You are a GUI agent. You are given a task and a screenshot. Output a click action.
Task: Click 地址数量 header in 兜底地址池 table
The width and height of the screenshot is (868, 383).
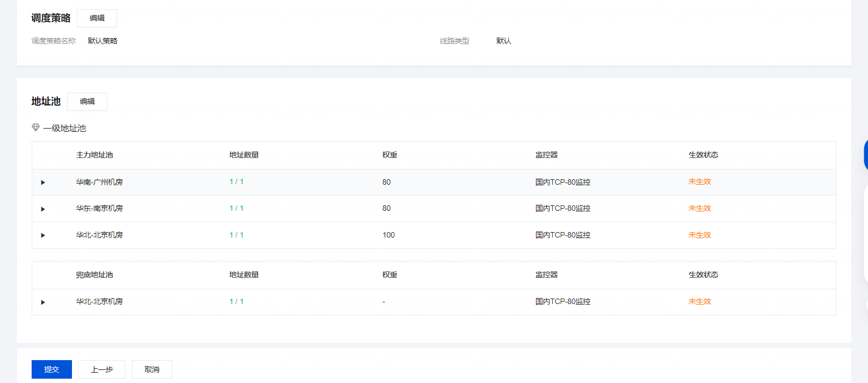[x=244, y=275]
